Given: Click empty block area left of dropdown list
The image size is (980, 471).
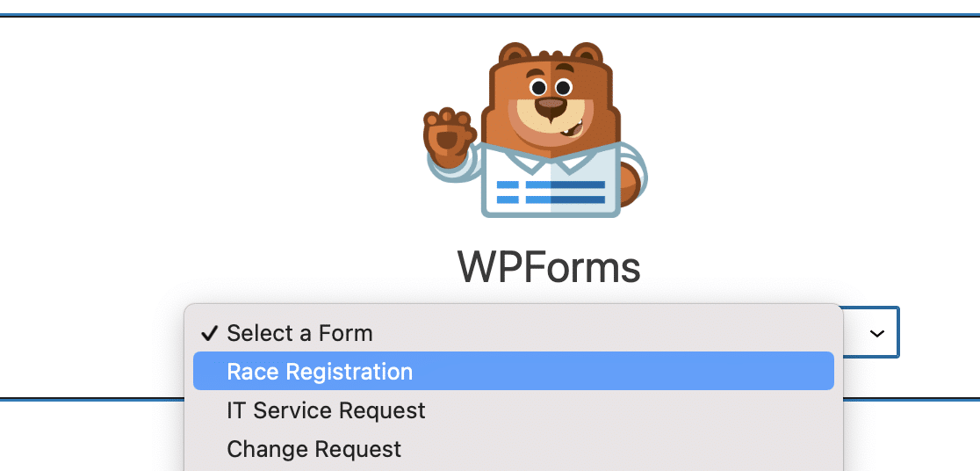Looking at the screenshot, I should (92, 351).
